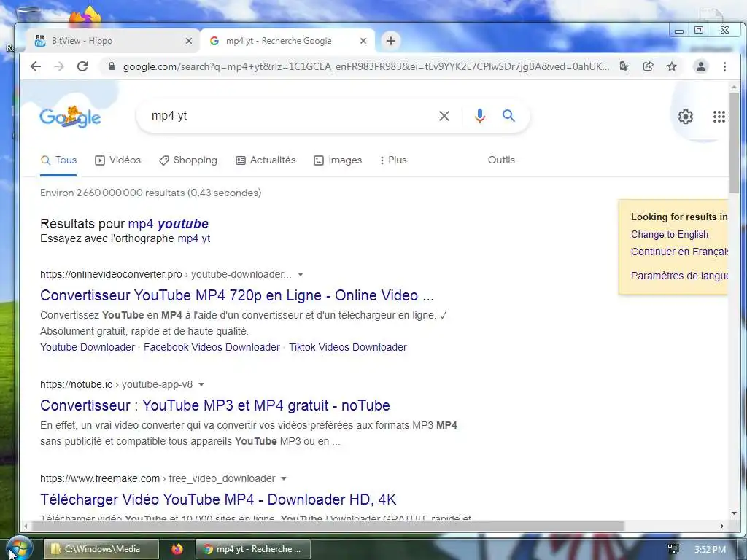Image resolution: width=747 pixels, height=560 pixels.
Task: Open the C:\Windows\Media taskbar window
Action: [x=101, y=549]
